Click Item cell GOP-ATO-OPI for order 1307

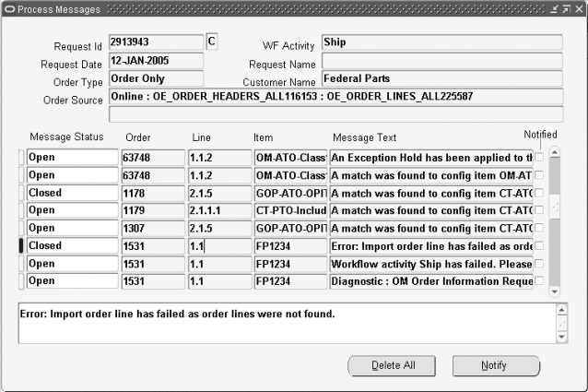pyautogui.click(x=290, y=228)
